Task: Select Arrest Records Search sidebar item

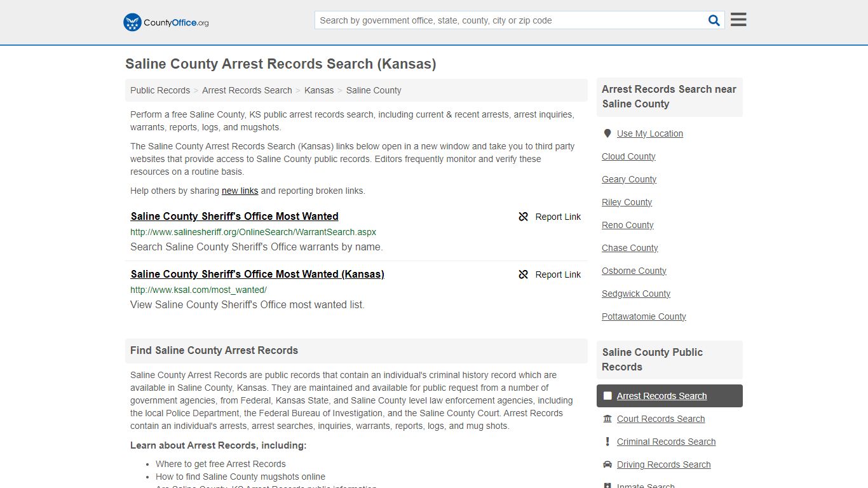Action: [x=670, y=396]
